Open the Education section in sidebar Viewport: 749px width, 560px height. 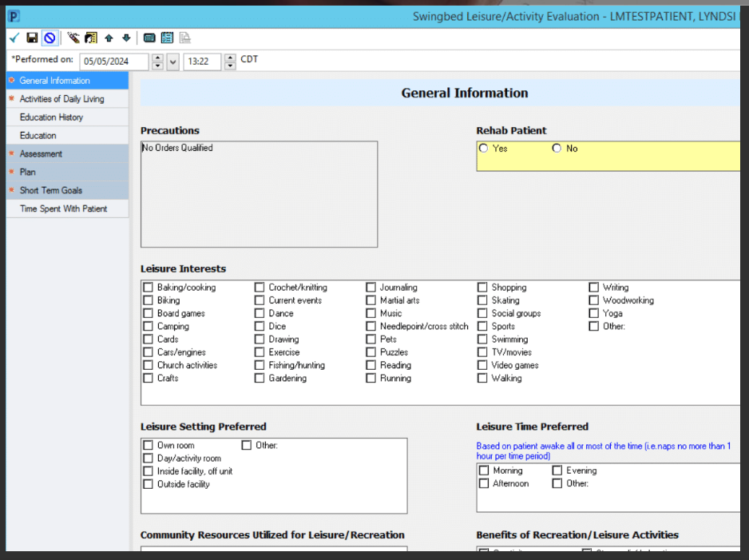[67, 136]
